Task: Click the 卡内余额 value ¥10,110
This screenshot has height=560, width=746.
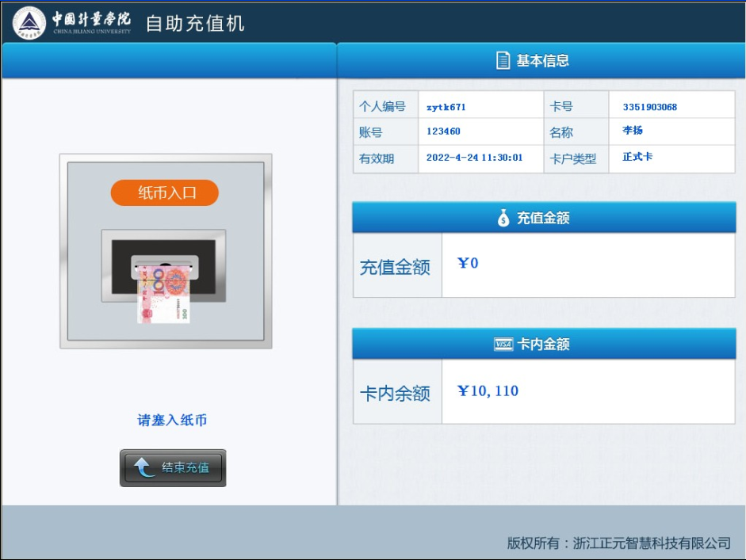Action: [x=488, y=391]
